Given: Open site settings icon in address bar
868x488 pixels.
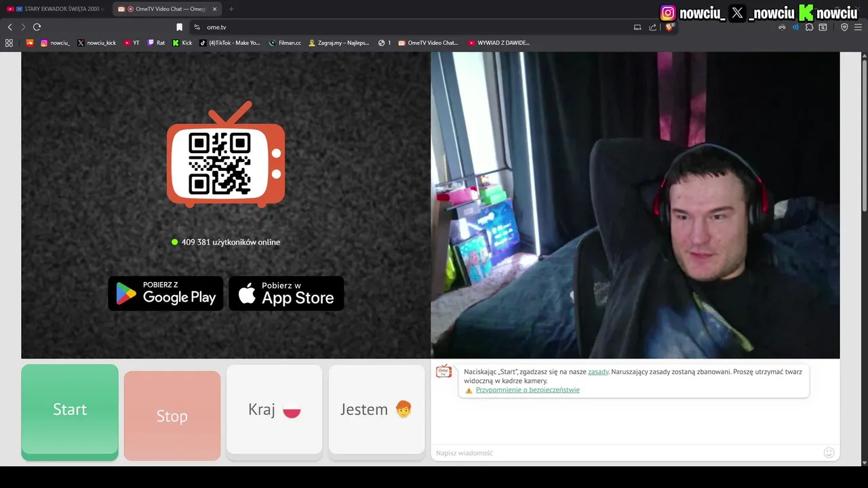Looking at the screenshot, I should pos(197,27).
